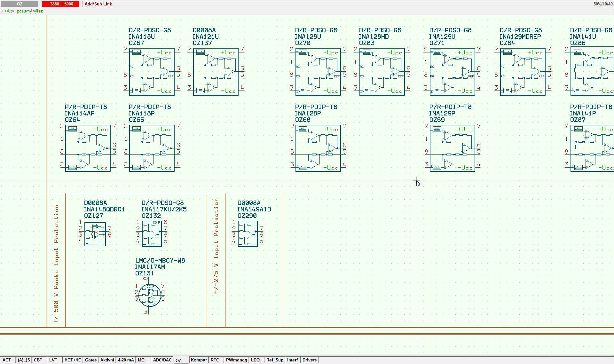614x364 pixels.
Task: Select the INA114AP OZ64 amplifier symbol
Action: tap(88, 148)
